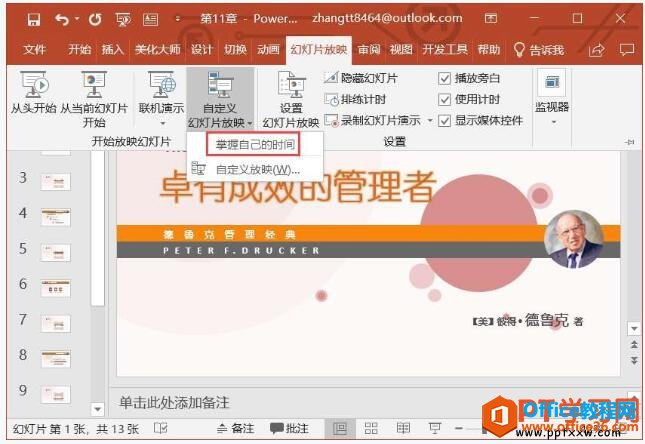This screenshot has width=645, height=444.
Task: Select slide 9 thumbnail
Action: 56,394
